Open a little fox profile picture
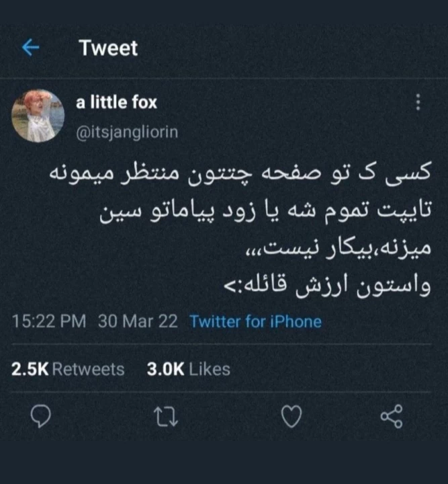Screen dimensions: 448x484 (38, 116)
